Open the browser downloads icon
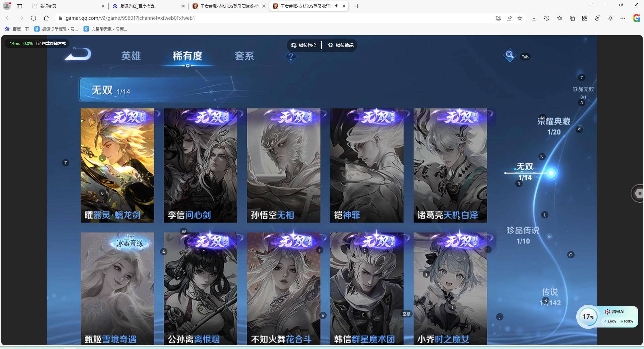 pyautogui.click(x=533, y=18)
